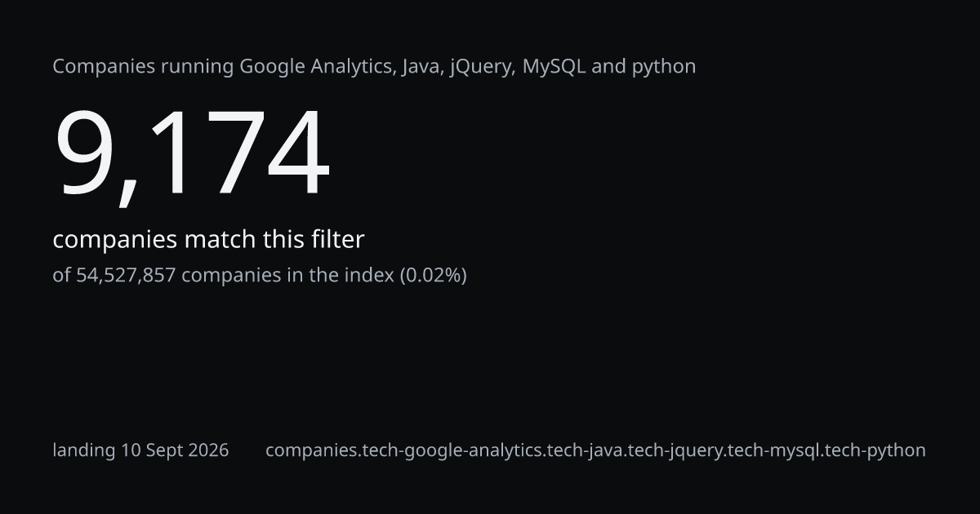The height and width of the screenshot is (514, 980).
Task: Click the (0.02%) percentage value
Action: 433,275
